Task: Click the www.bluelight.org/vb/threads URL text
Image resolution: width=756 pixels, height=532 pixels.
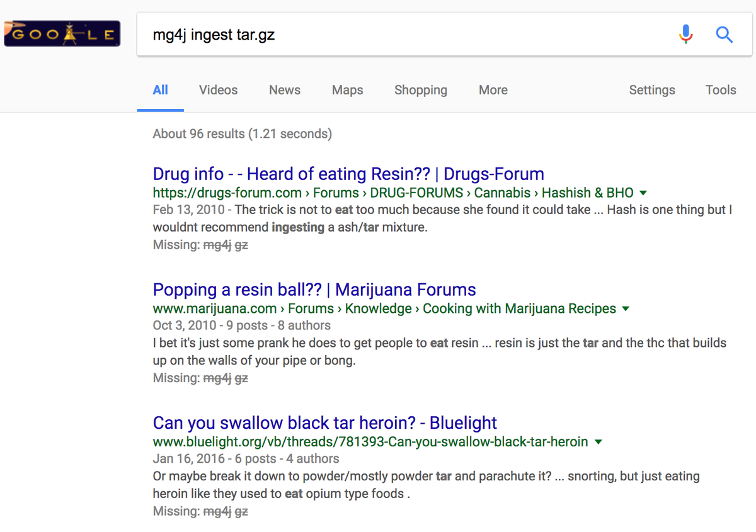Action: pos(370,442)
